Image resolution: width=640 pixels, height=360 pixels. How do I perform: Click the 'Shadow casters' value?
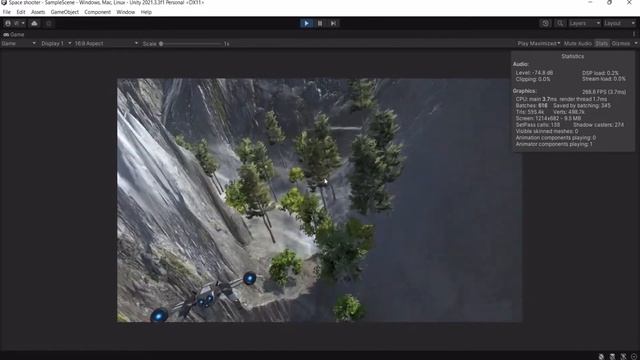(598, 125)
